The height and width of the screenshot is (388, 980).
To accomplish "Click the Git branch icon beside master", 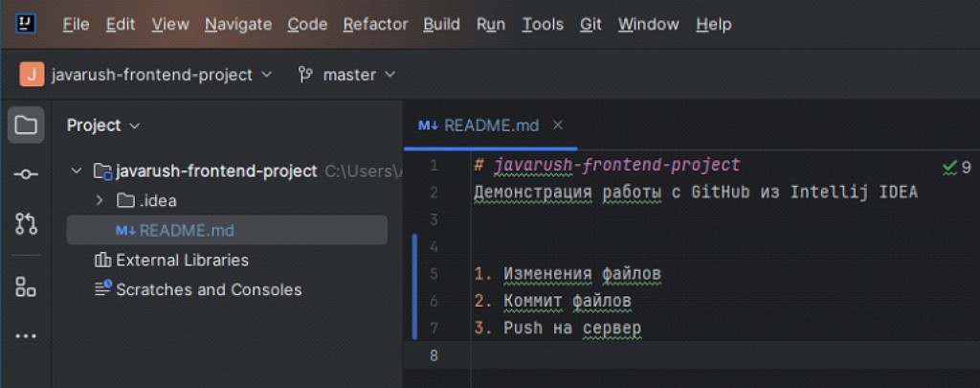I will (x=305, y=75).
